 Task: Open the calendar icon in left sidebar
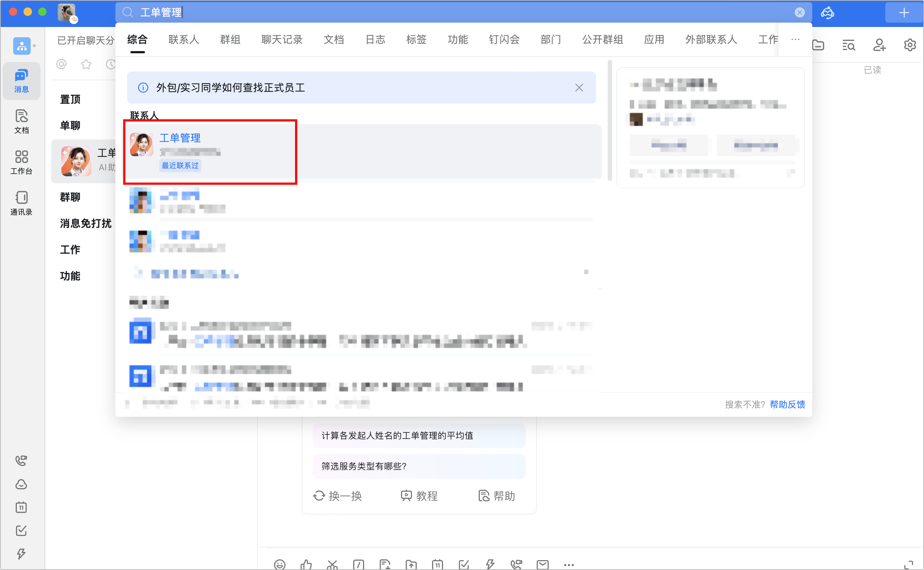pos(21,508)
